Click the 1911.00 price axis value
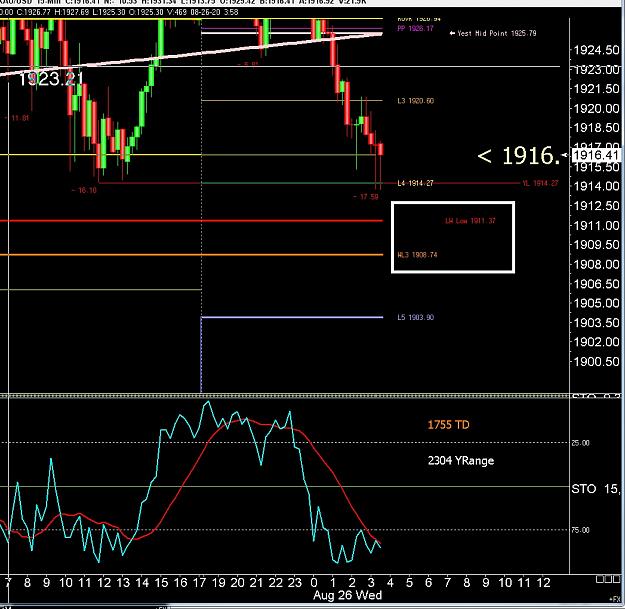Viewport: 625px width, 609px height. tap(596, 226)
